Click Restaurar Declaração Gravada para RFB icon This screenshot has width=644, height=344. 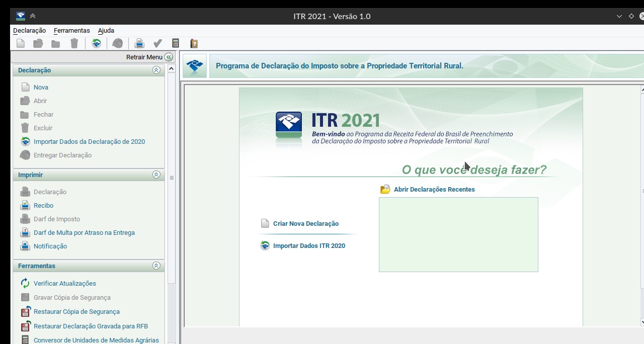point(25,326)
